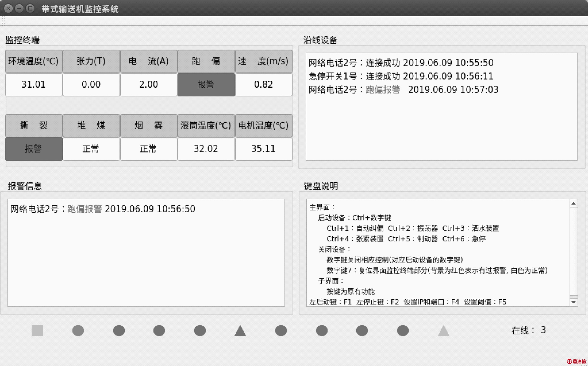Click the 电流(A) header cell

(x=149, y=61)
